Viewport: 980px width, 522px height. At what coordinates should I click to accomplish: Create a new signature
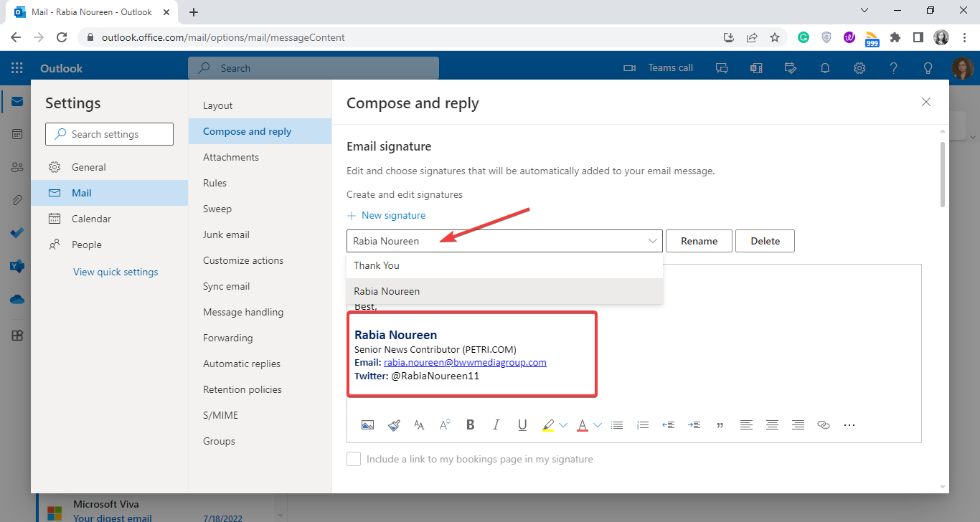387,215
